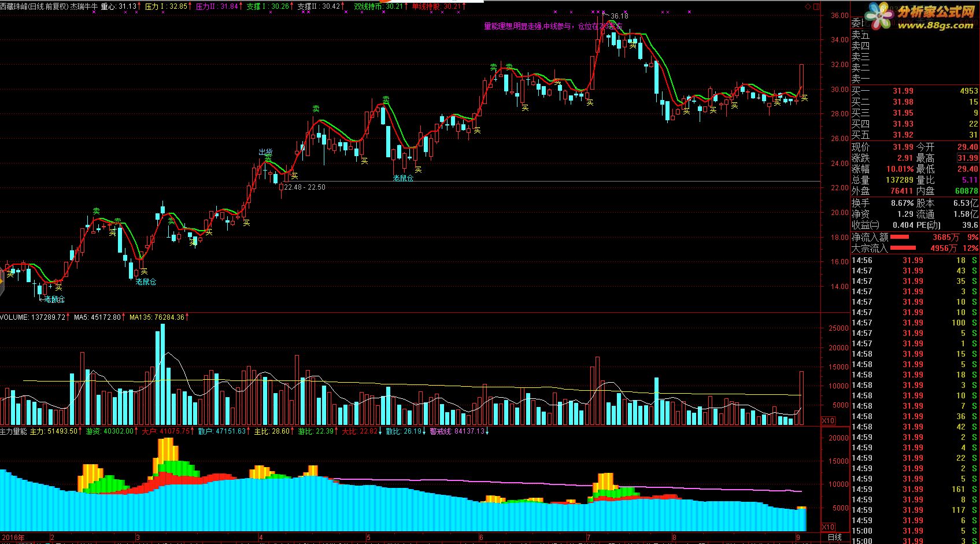The width and height of the screenshot is (980, 544).
Task: Click the 量比 5.11 value
Action: click(970, 180)
